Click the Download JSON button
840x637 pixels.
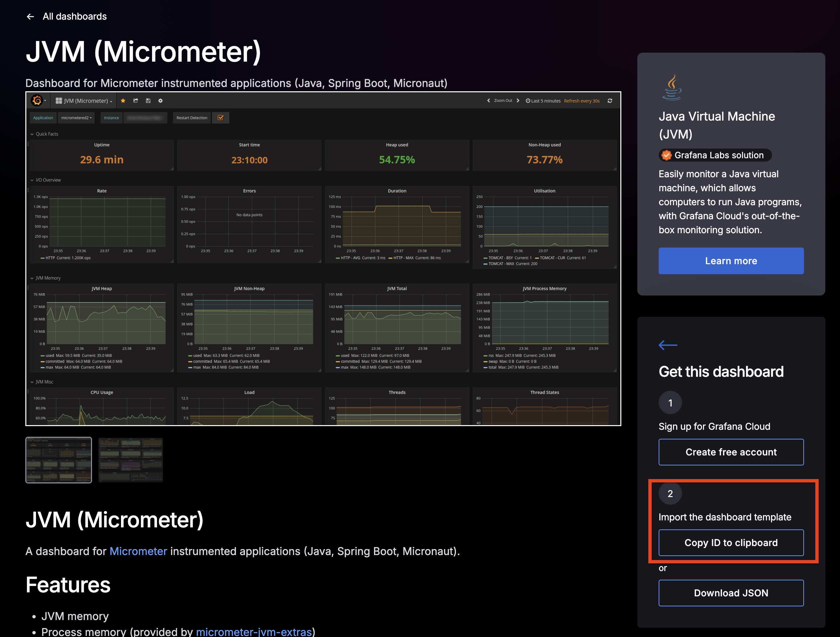[x=731, y=593]
